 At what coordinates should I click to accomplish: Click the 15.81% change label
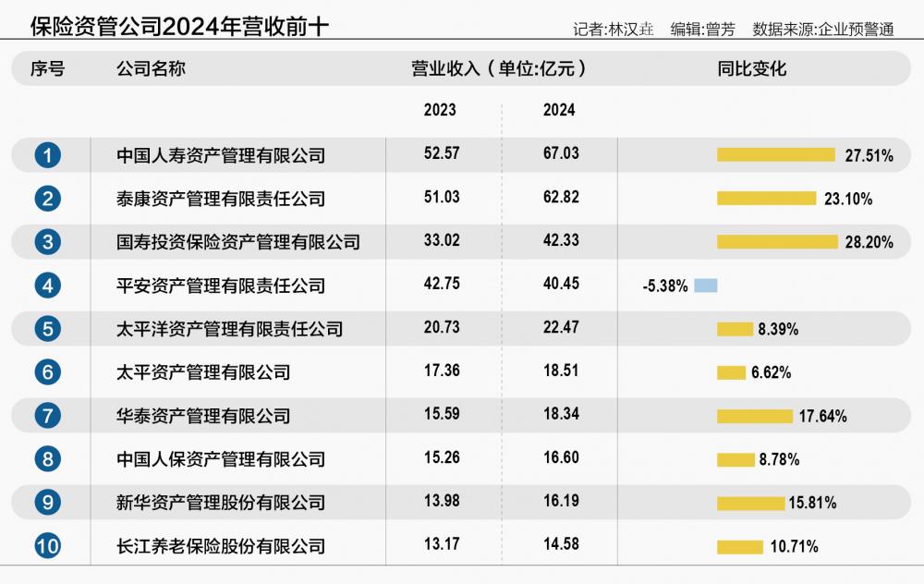pyautogui.click(x=812, y=504)
